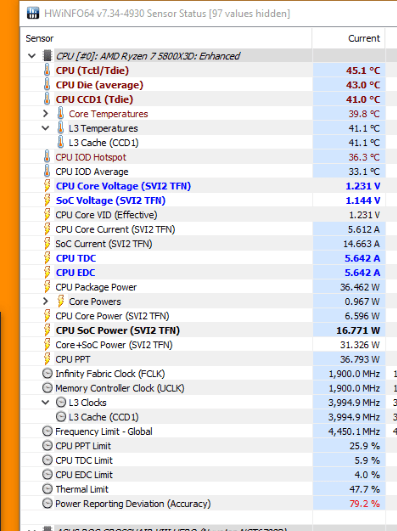
Task: Click the thermometer icon next to Core Temperatures
Action: click(60, 114)
